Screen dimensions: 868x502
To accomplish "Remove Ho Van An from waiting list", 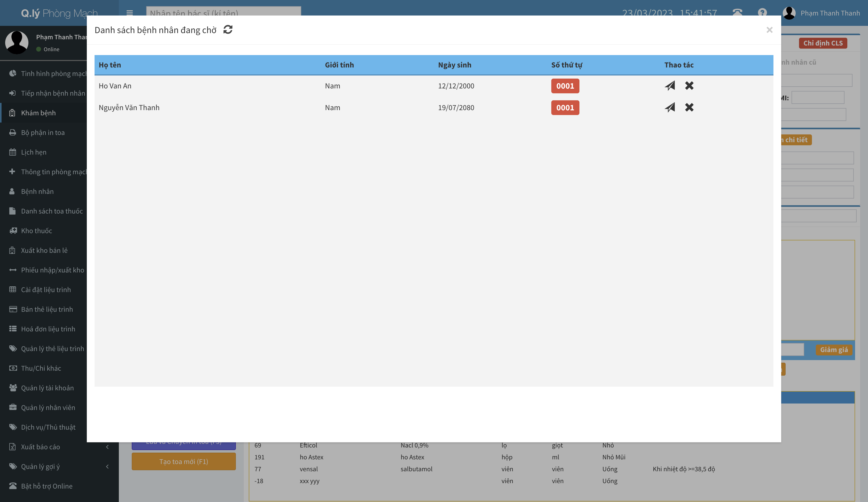I will [x=689, y=86].
